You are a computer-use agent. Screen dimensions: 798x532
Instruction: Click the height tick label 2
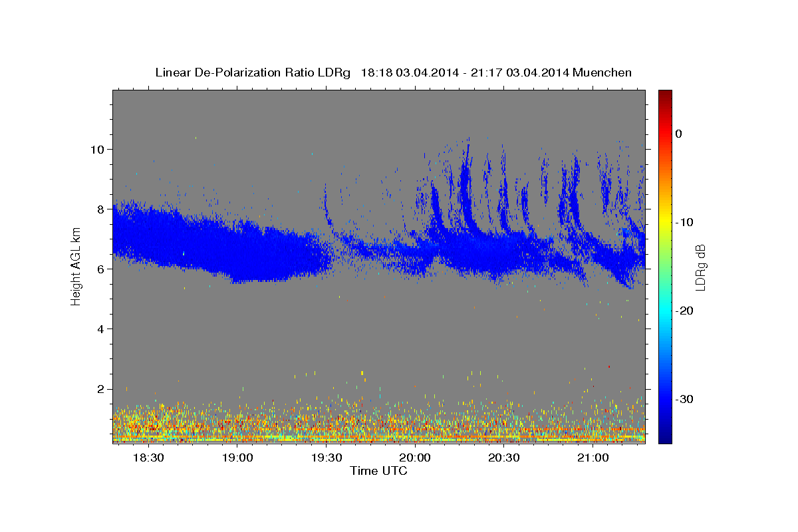102,388
